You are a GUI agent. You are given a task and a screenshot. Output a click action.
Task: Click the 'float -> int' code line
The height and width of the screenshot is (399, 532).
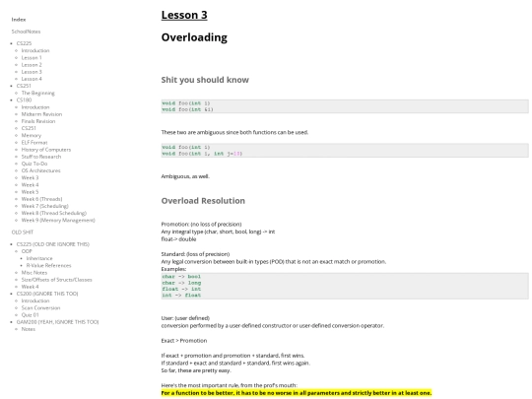tap(181, 289)
